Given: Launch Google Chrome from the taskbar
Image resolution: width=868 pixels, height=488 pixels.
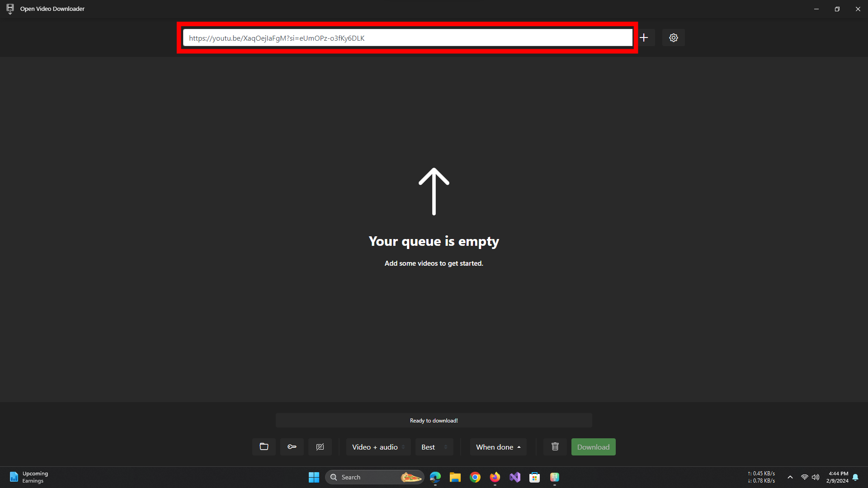Looking at the screenshot, I should pos(475,477).
